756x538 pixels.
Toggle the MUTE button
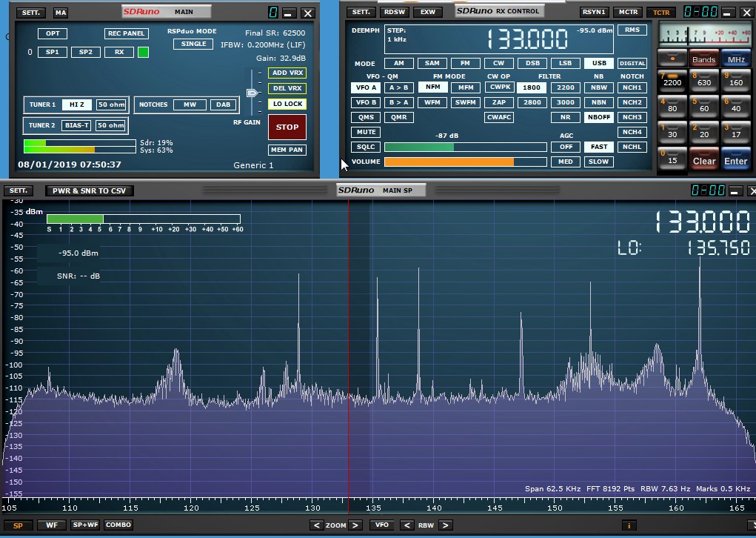point(366,132)
